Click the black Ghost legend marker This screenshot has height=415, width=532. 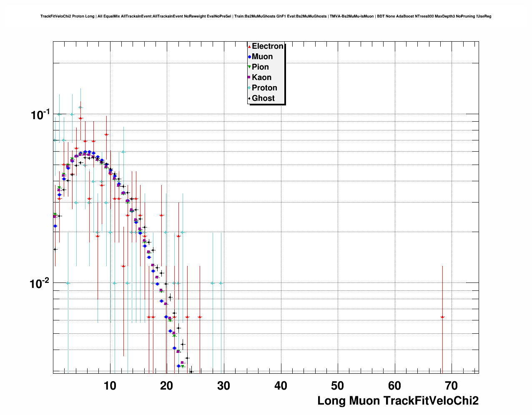tap(249, 98)
